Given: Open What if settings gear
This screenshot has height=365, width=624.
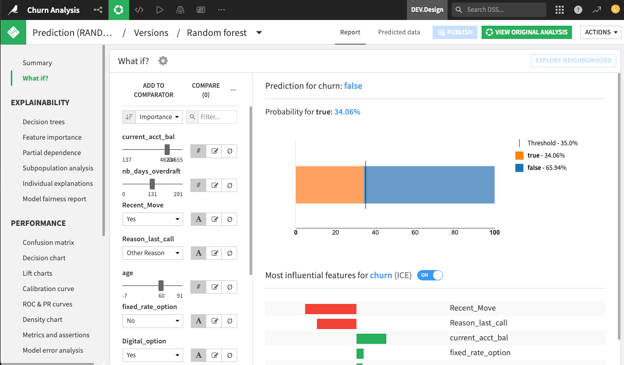Looking at the screenshot, I should point(163,61).
